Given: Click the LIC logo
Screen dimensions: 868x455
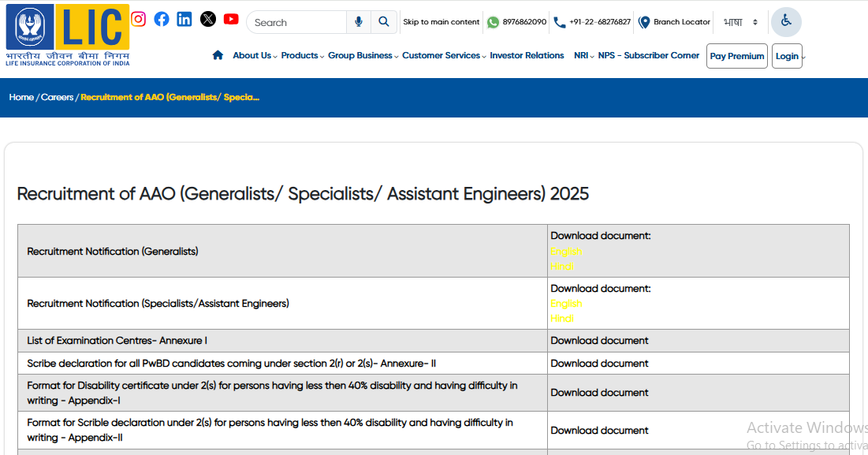Looking at the screenshot, I should click(x=68, y=35).
